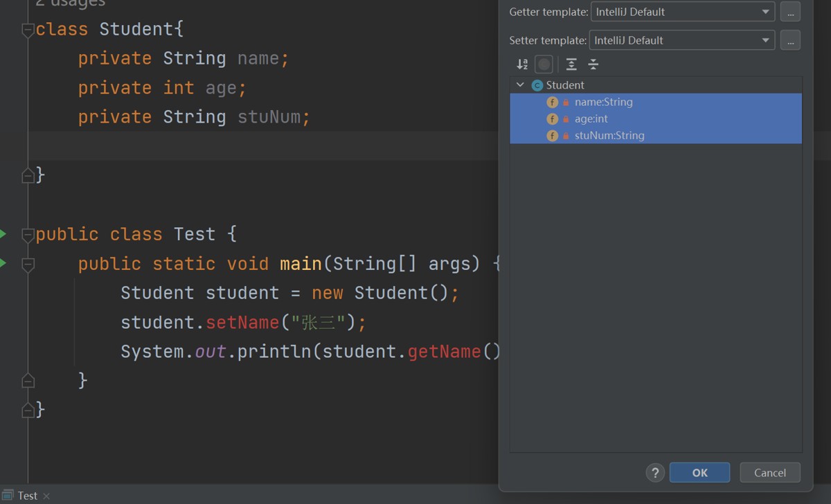Click the fold end marker of Test class
The height and width of the screenshot is (504, 831).
tap(28, 410)
